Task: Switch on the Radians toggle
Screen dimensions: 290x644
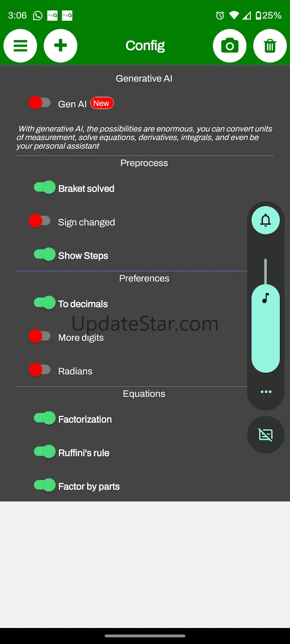Action: pyautogui.click(x=40, y=370)
